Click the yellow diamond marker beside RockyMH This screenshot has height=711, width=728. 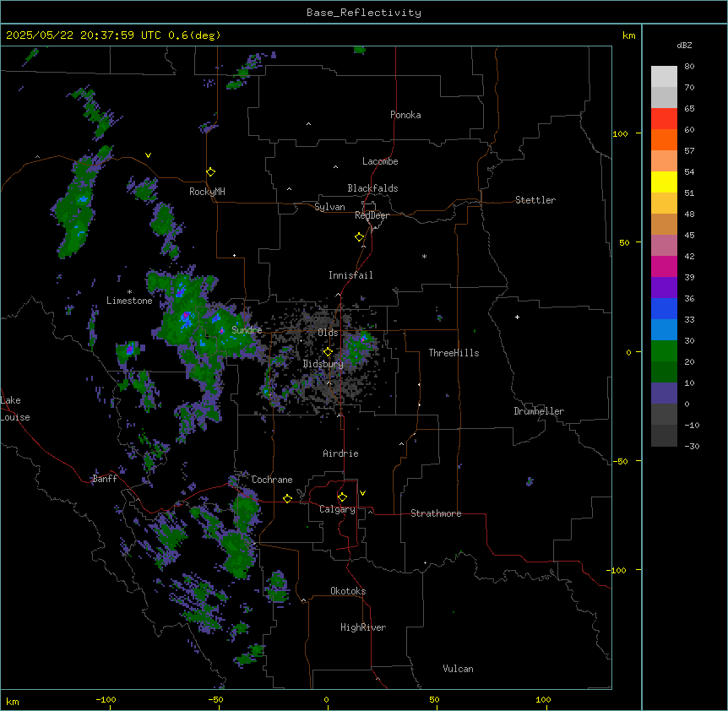(x=210, y=172)
